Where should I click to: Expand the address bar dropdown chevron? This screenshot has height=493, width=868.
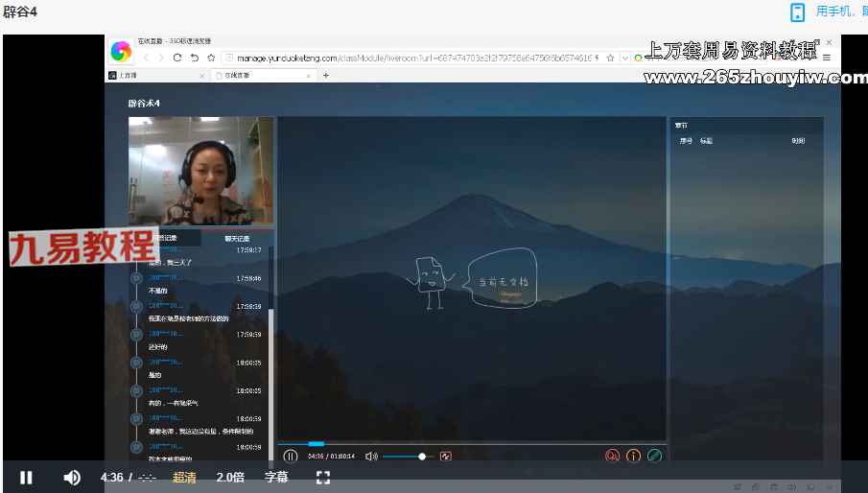625,59
